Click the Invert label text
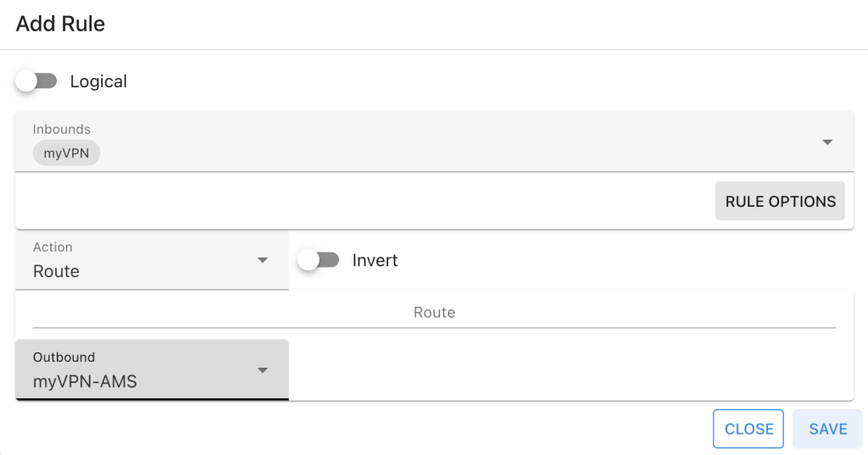 pyautogui.click(x=375, y=260)
